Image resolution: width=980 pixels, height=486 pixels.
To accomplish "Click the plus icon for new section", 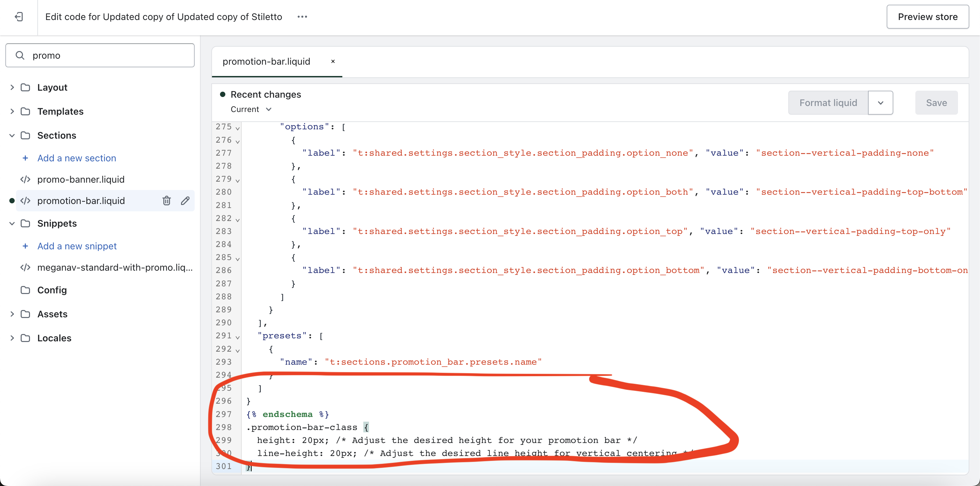I will pos(25,158).
